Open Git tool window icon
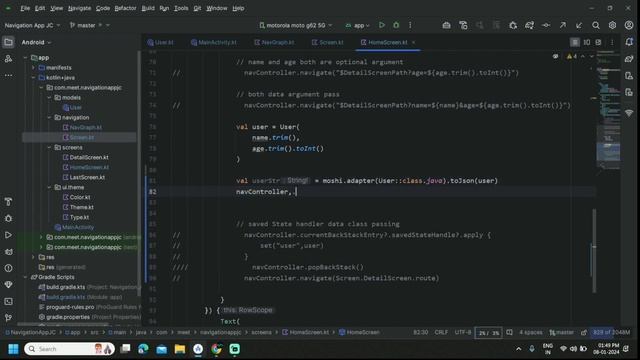The height and width of the screenshot is (360, 640). [8, 318]
